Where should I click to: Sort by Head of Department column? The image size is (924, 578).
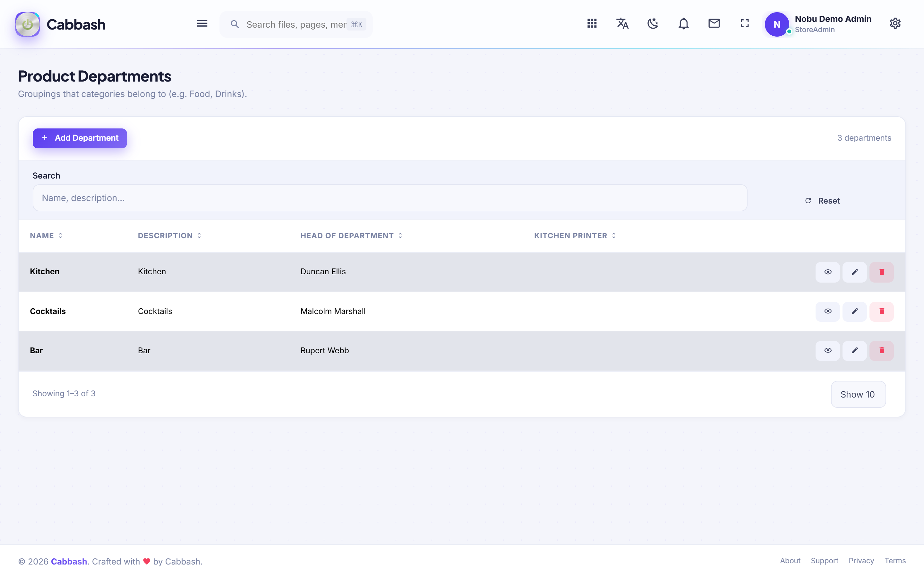click(351, 235)
